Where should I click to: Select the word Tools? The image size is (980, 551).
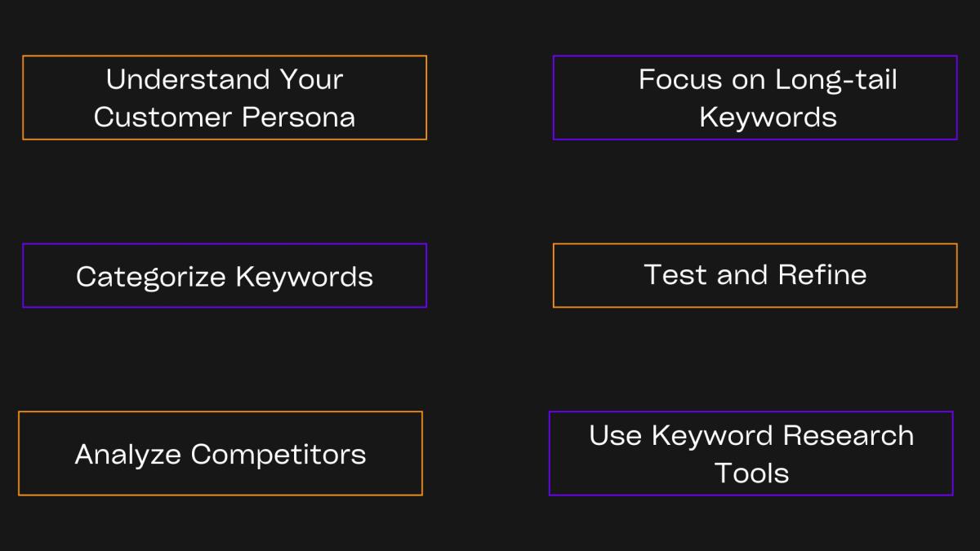pyautogui.click(x=751, y=473)
